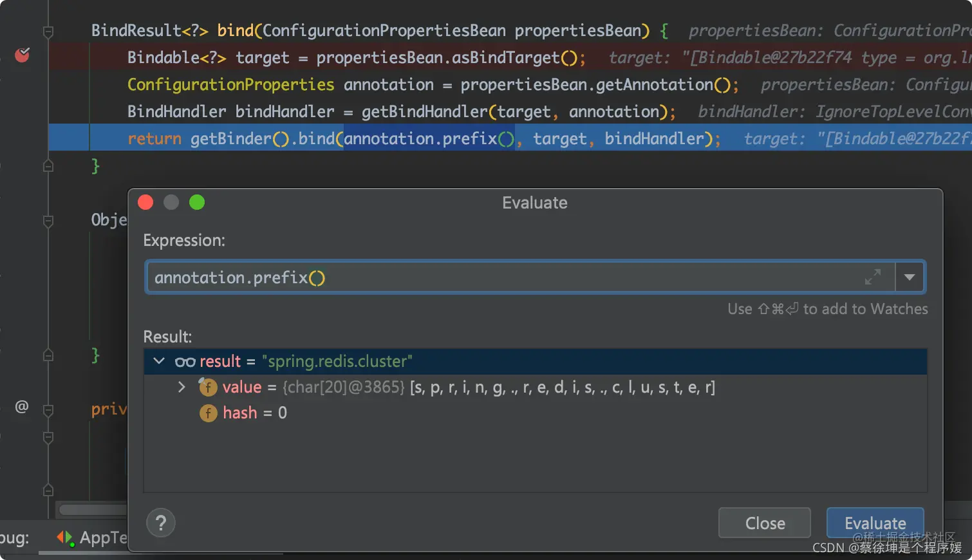
Task: Click the fold marker beside the Obje line
Action: click(x=48, y=221)
